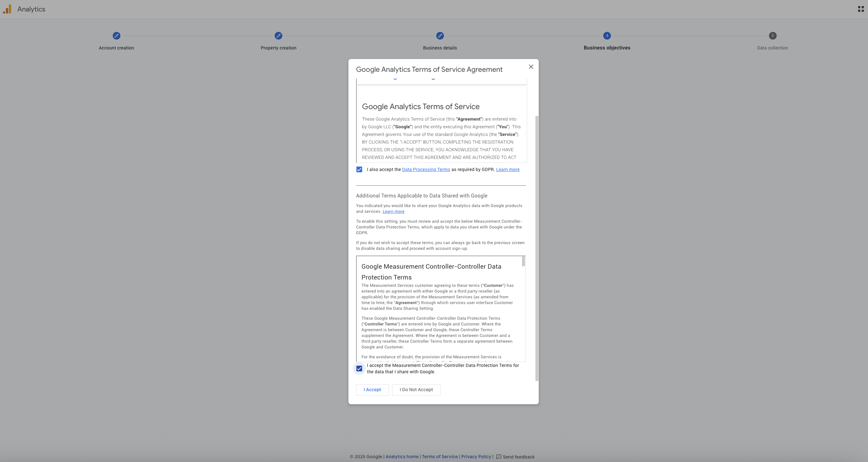This screenshot has width=868, height=462.
Task: Click the Business details pencil step icon
Action: [440, 36]
